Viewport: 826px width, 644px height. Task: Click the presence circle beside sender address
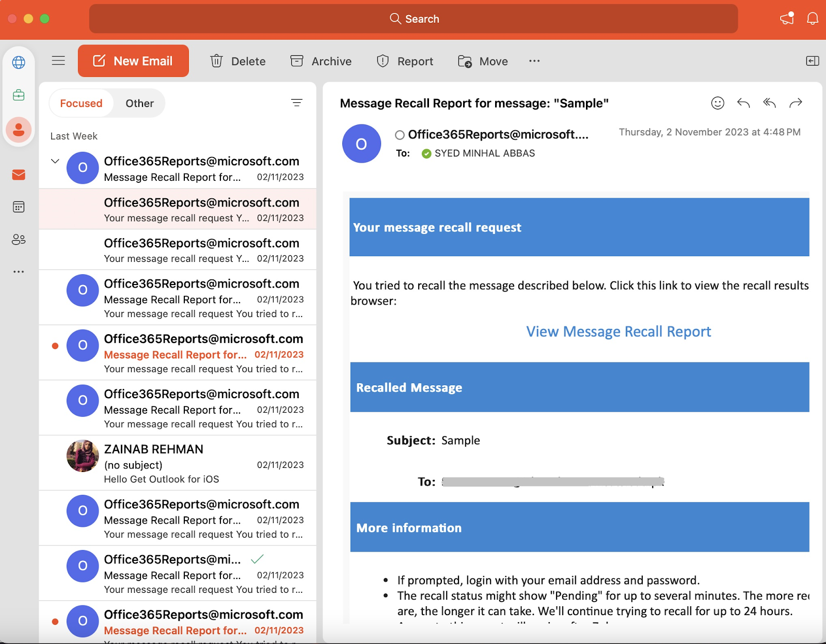click(400, 135)
